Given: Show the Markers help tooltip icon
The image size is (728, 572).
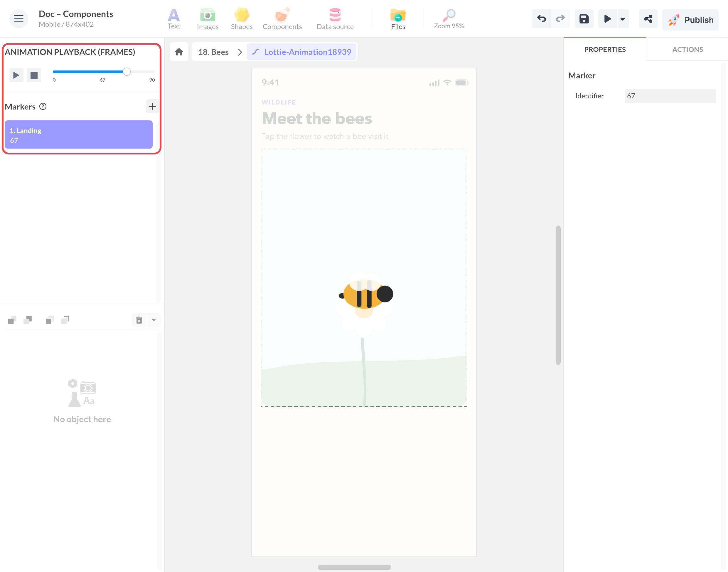Looking at the screenshot, I should pos(43,107).
